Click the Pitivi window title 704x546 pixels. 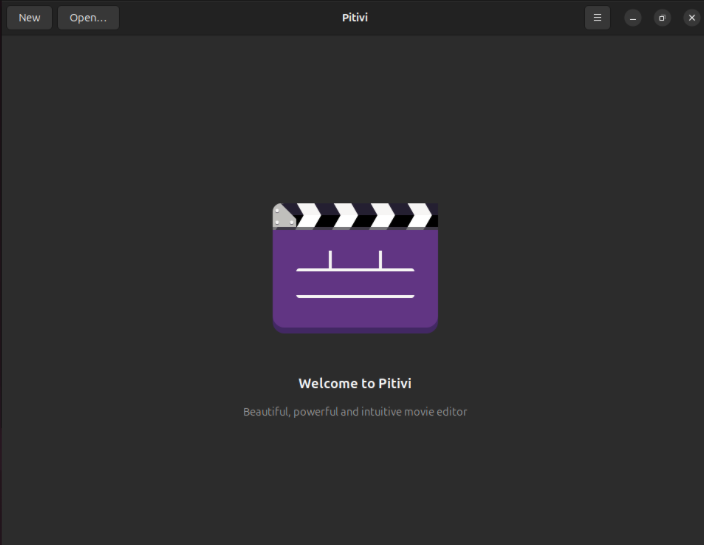355,18
